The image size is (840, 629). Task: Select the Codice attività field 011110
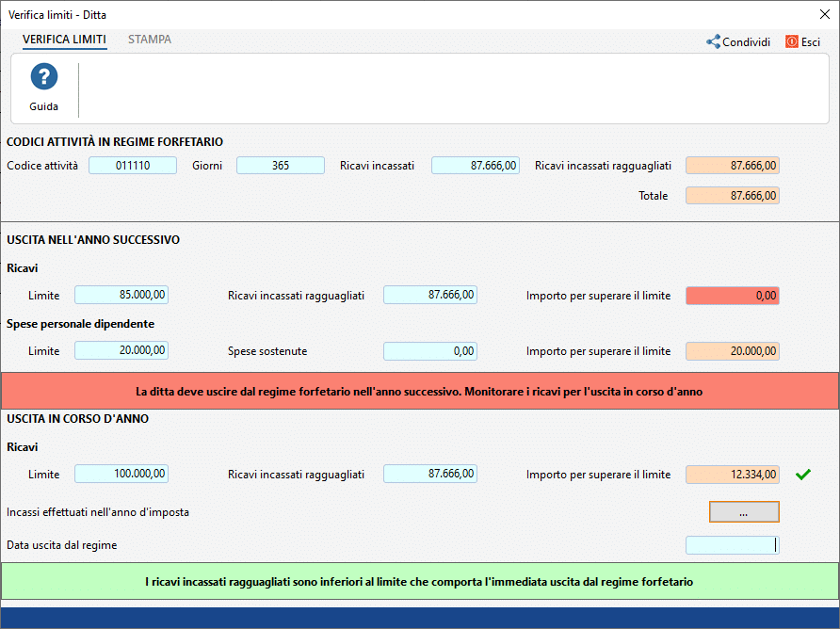133,166
